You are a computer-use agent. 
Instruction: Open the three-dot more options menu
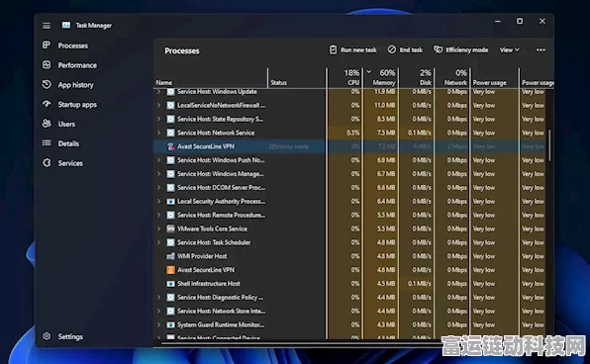(541, 50)
